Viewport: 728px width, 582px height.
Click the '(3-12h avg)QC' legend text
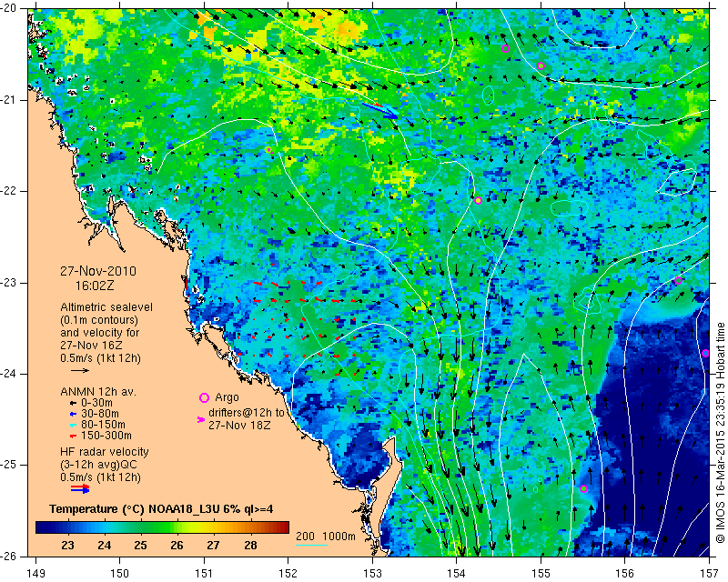tap(99, 465)
